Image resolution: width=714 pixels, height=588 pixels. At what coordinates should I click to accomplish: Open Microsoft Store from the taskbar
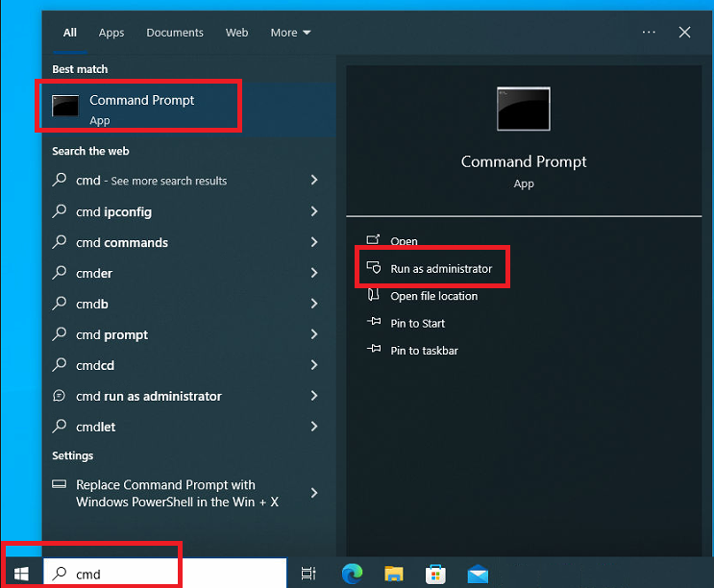point(435,574)
